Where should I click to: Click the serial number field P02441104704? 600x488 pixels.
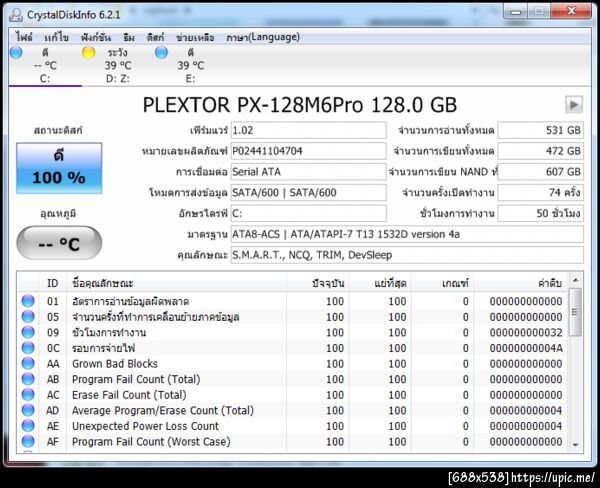(308, 151)
